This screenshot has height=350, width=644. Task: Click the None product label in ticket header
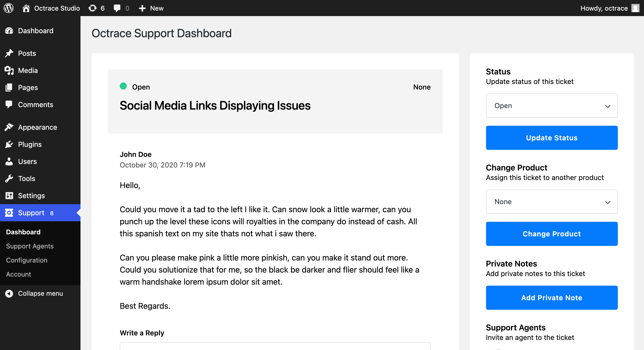[x=422, y=87]
